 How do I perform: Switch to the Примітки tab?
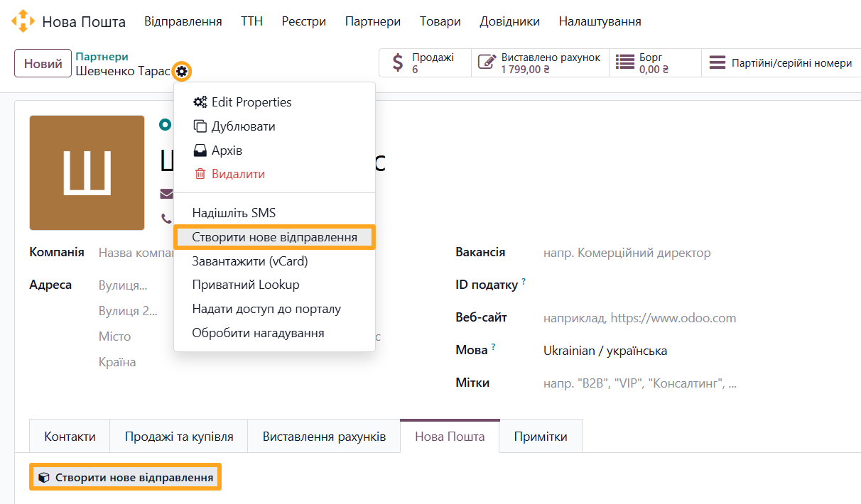(541, 437)
